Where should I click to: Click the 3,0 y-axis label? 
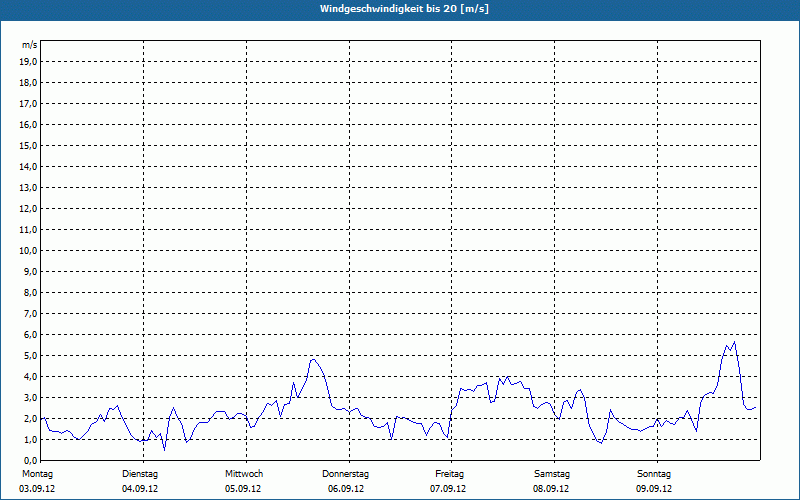click(x=30, y=397)
